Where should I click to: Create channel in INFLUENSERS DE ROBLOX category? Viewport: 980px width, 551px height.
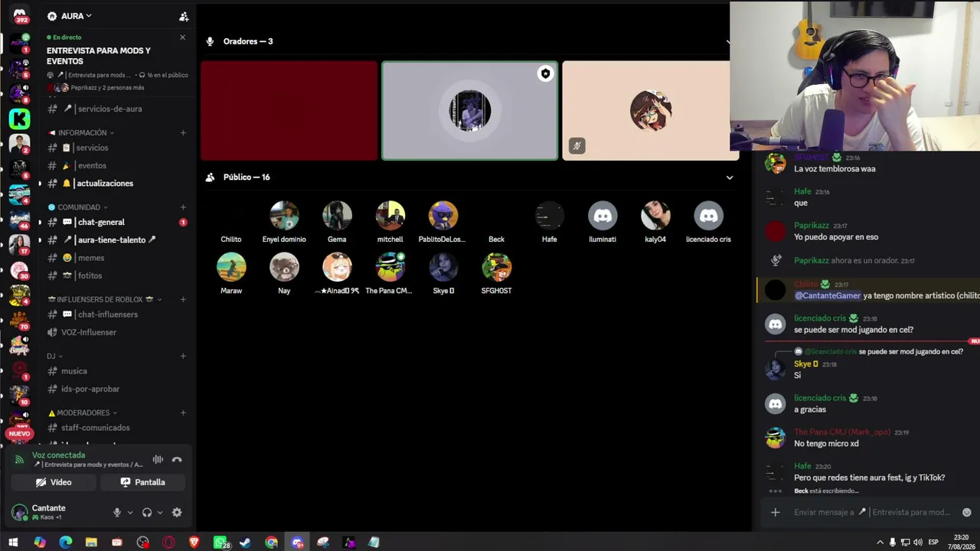tap(183, 299)
